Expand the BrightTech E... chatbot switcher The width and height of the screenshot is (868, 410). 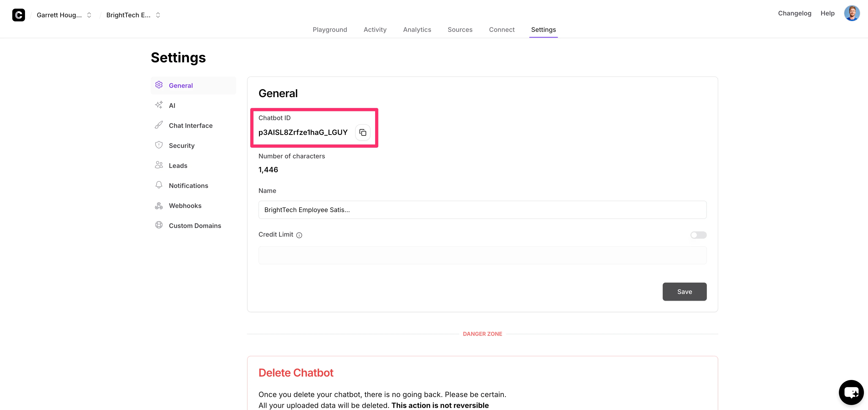(x=158, y=15)
